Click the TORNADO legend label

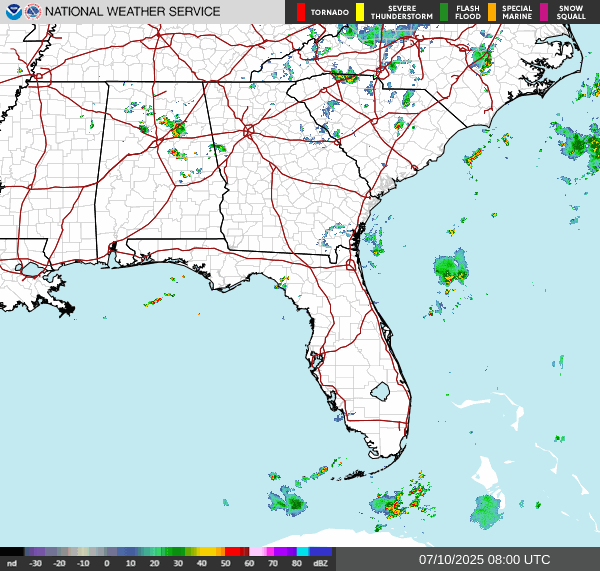click(329, 13)
